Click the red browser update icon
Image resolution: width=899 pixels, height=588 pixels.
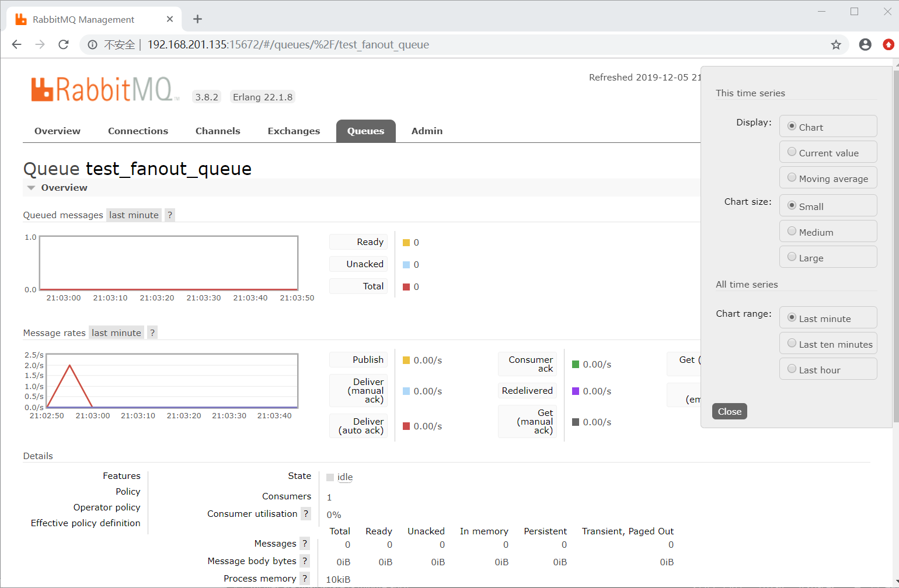[888, 44]
